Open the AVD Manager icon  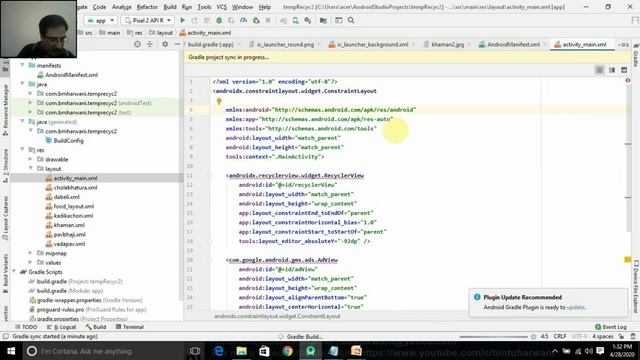296,20
